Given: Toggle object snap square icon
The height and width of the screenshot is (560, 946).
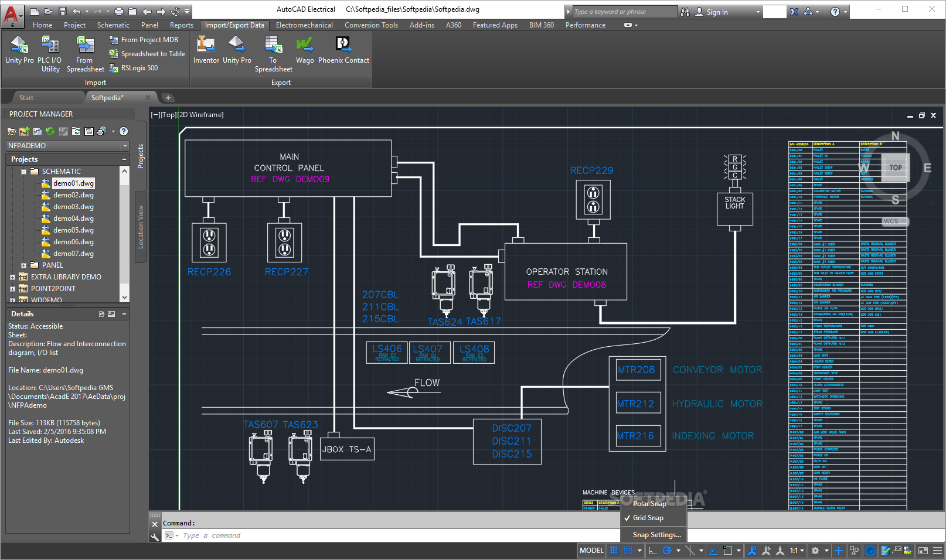Looking at the screenshot, I should click(727, 551).
